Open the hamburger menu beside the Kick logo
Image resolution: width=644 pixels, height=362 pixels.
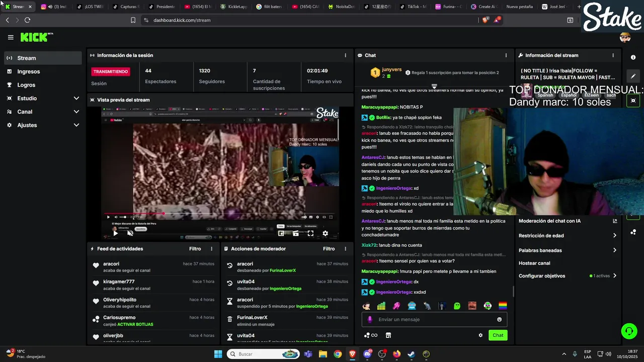11,37
